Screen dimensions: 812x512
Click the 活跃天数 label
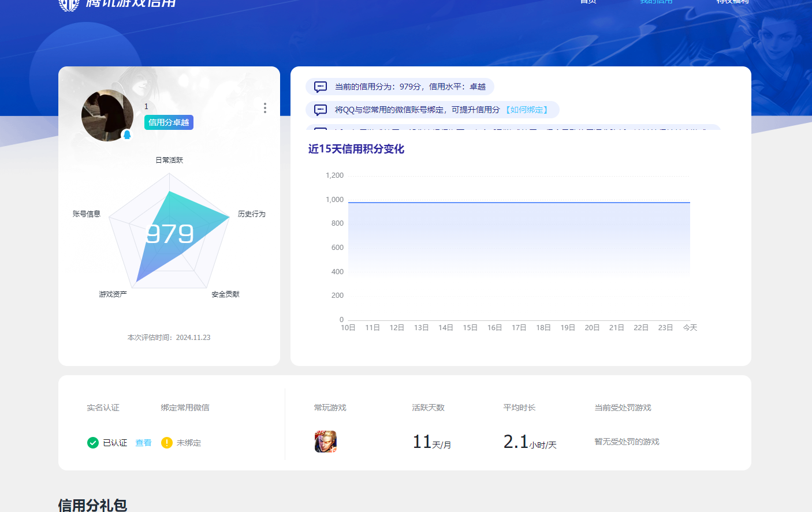[x=428, y=408]
